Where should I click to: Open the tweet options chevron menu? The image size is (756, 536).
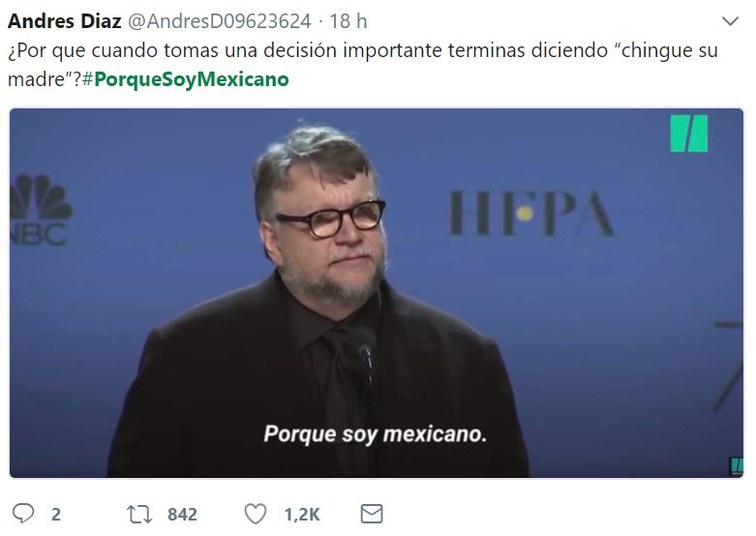pos(730,21)
